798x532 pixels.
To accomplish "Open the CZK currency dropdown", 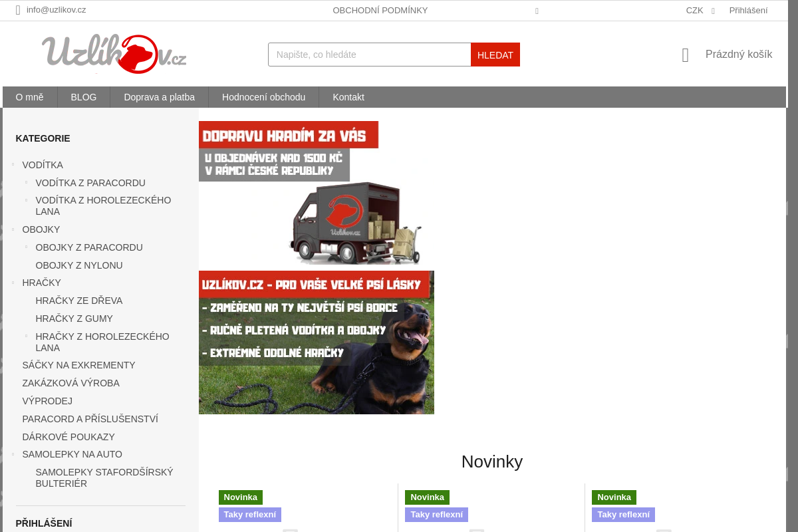I will (x=700, y=11).
